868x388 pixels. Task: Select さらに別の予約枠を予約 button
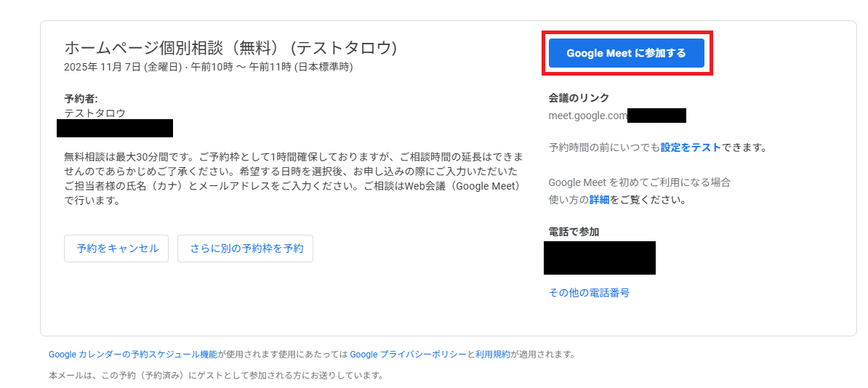coord(246,248)
